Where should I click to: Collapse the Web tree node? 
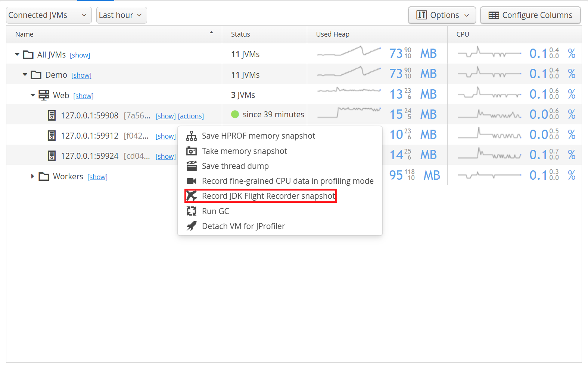point(33,95)
